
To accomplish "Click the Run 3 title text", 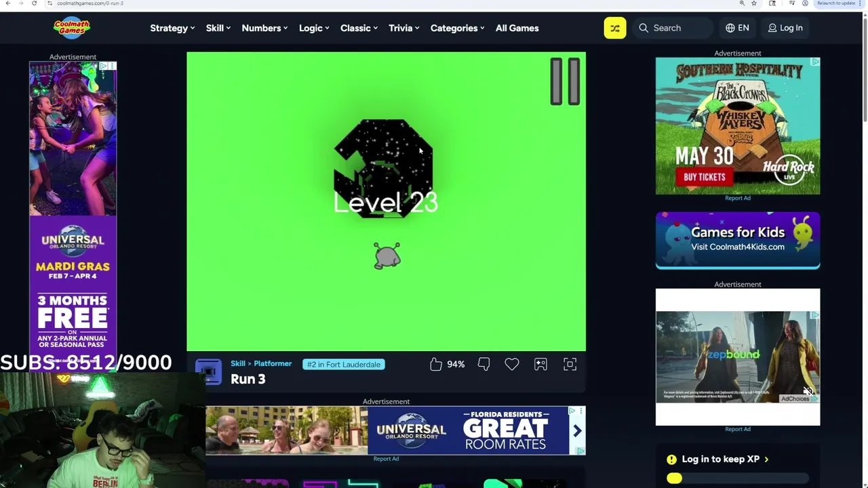I will 248,380.
